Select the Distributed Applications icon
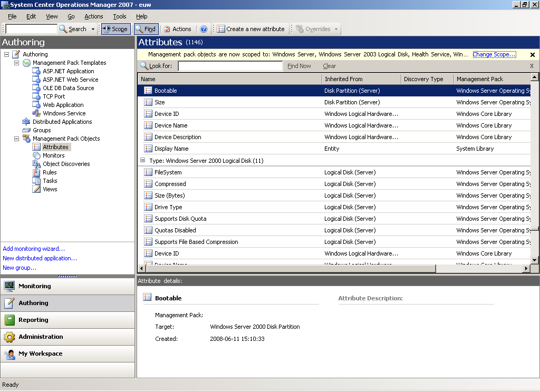Screen dimensions: 540x392 (26, 122)
